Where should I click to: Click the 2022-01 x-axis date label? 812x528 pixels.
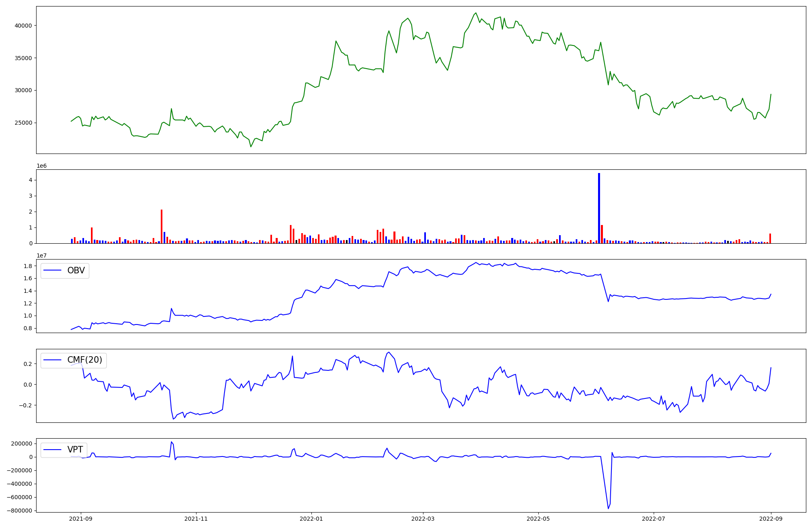311,519
